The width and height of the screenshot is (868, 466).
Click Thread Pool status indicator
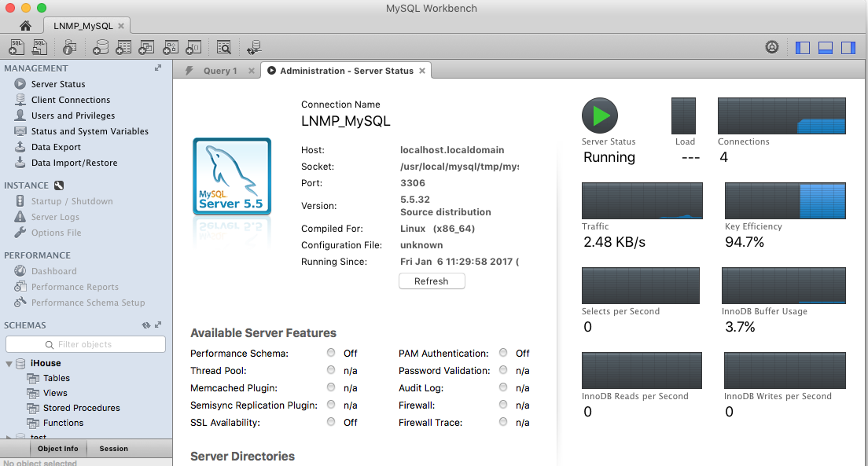coord(330,369)
